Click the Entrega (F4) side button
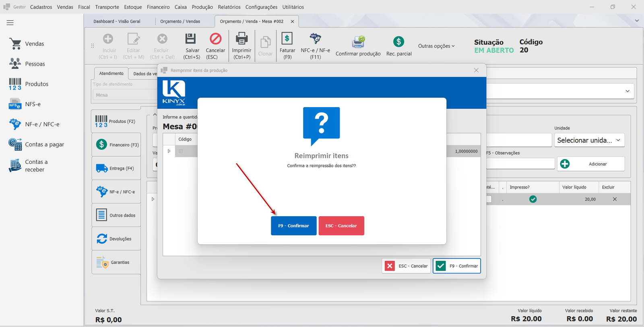The height and width of the screenshot is (327, 644). pyautogui.click(x=116, y=168)
